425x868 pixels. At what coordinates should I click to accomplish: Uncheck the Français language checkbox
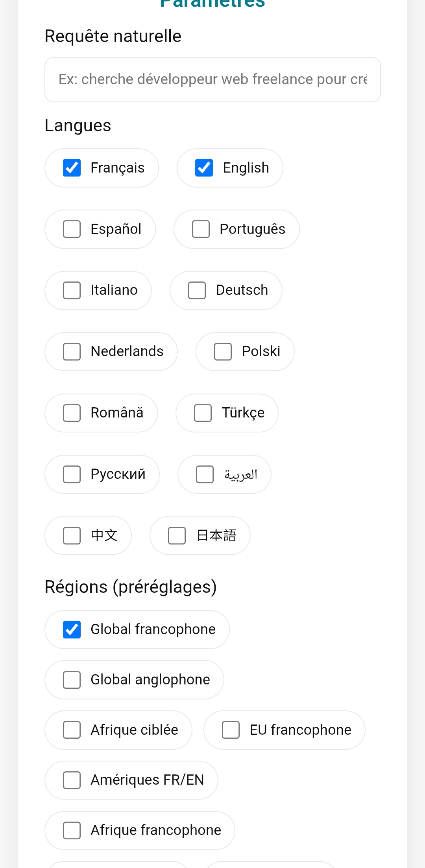click(72, 168)
